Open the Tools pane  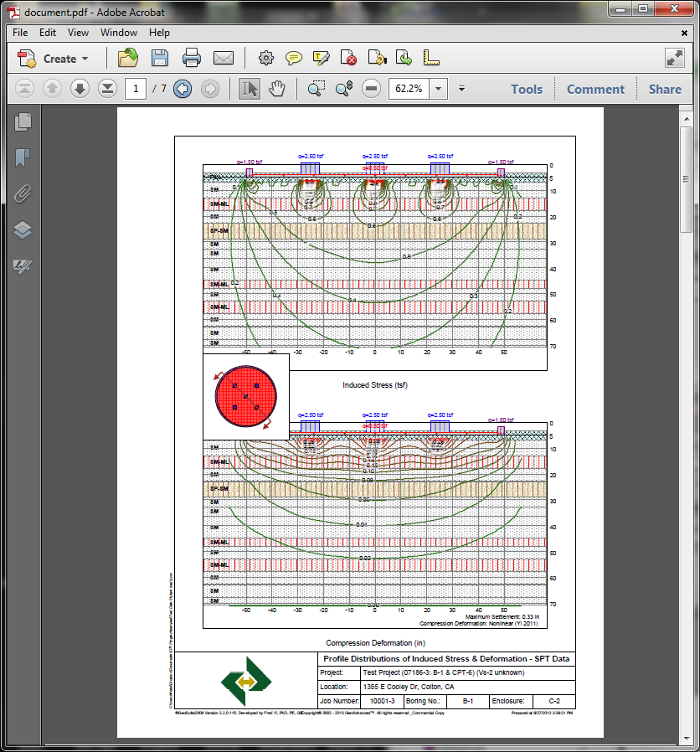[x=527, y=90]
